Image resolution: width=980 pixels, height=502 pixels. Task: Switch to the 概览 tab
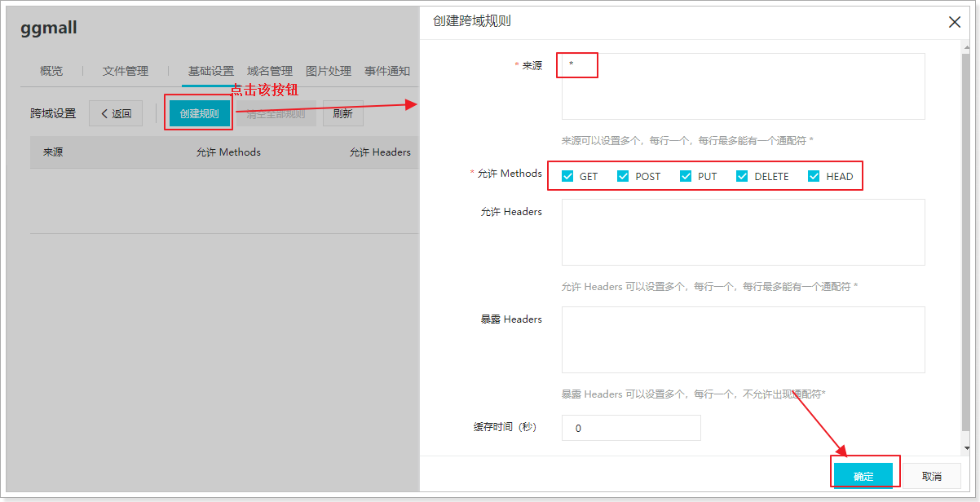click(51, 71)
